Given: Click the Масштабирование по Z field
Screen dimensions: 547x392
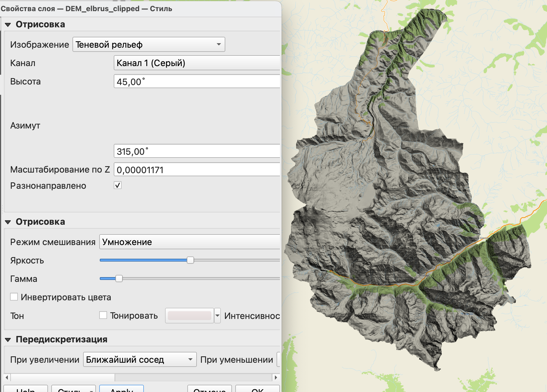Looking at the screenshot, I should click(197, 170).
